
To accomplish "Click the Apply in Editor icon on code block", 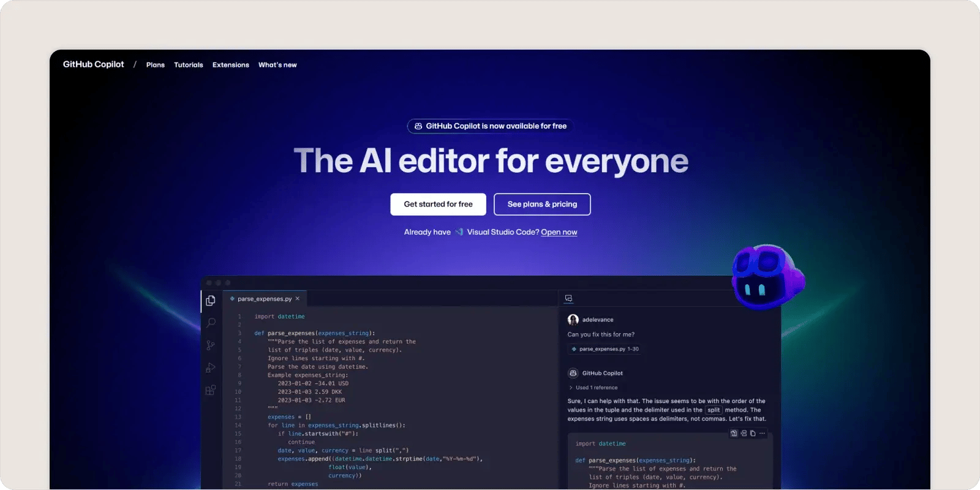I will pyautogui.click(x=734, y=433).
